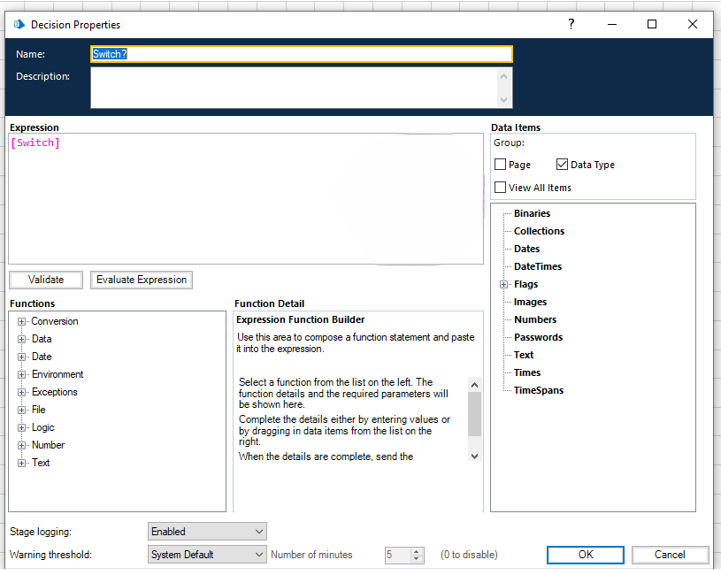Expand the Environment functions node

click(x=22, y=375)
